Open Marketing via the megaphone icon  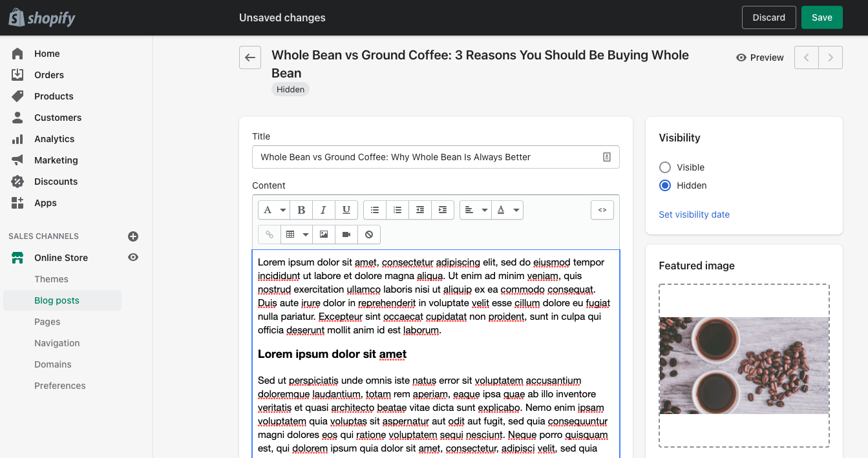coord(17,160)
